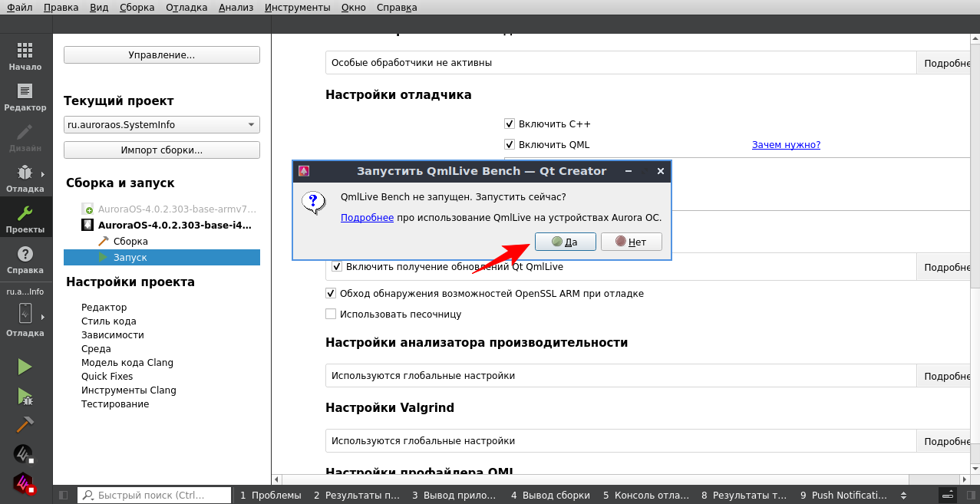This screenshot has width=980, height=504.
Task: Click the green Run project button
Action: pos(25,367)
